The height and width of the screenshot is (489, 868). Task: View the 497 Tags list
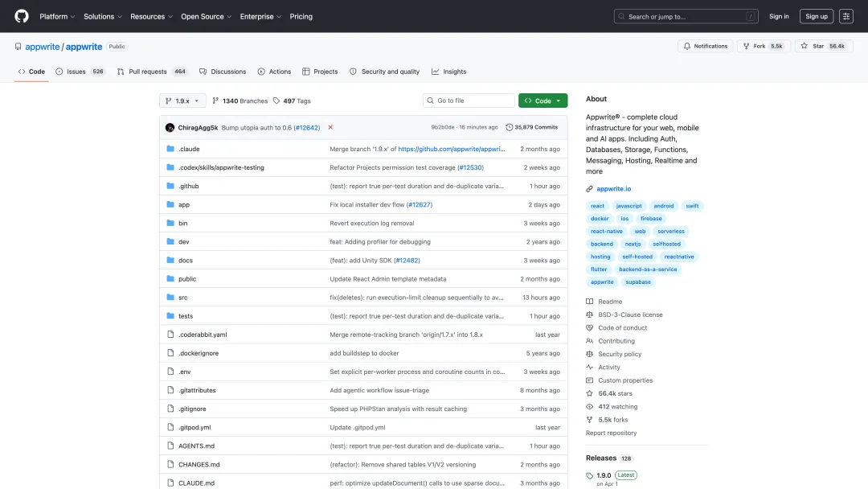pyautogui.click(x=292, y=101)
